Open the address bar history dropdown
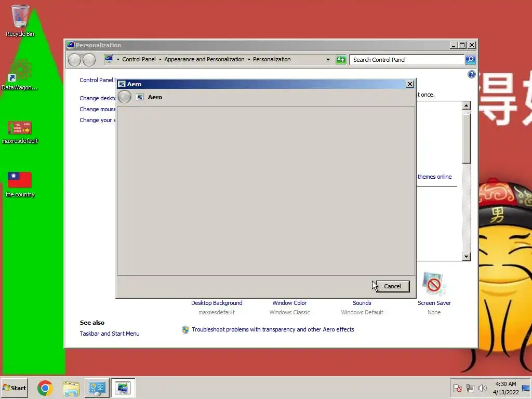 328,59
